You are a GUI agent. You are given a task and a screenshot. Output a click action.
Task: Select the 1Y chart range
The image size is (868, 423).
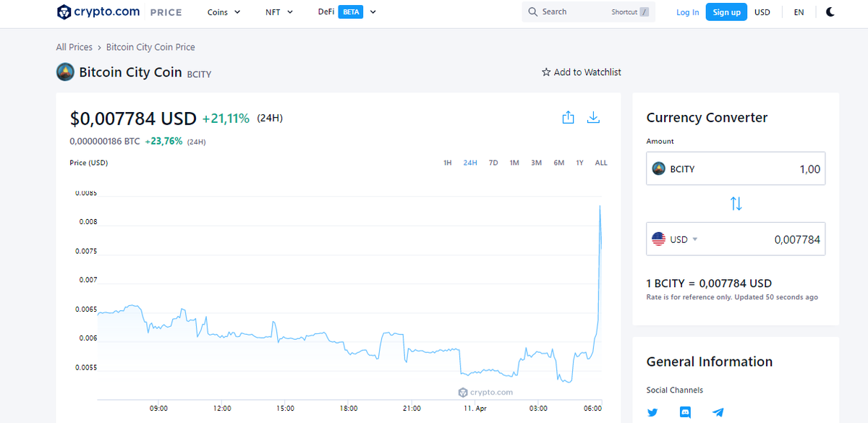(579, 163)
